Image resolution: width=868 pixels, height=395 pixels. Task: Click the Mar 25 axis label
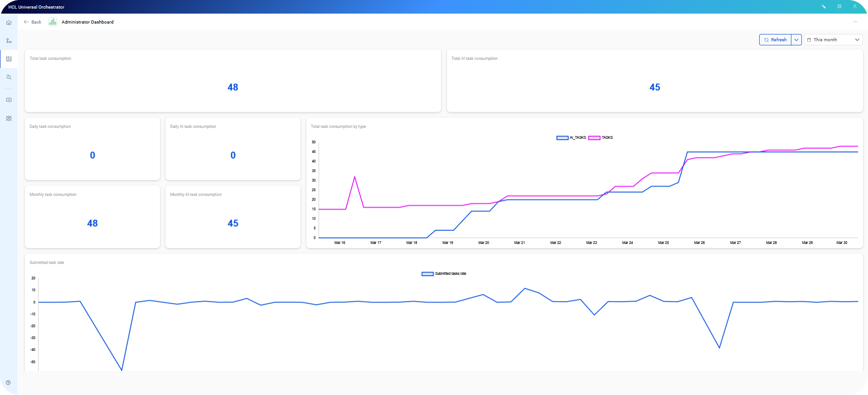664,243
